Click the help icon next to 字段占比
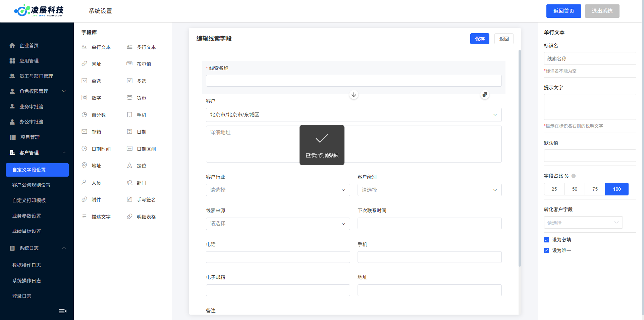This screenshot has width=644, height=320. pyautogui.click(x=574, y=176)
